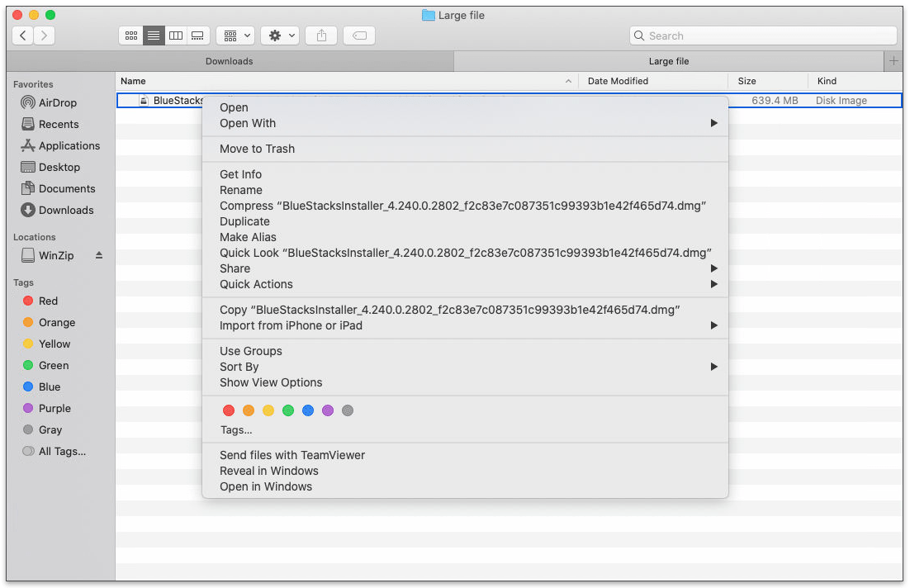Select the Gray tag in sidebar
Viewport: 910px width, 588px height.
coord(42,429)
